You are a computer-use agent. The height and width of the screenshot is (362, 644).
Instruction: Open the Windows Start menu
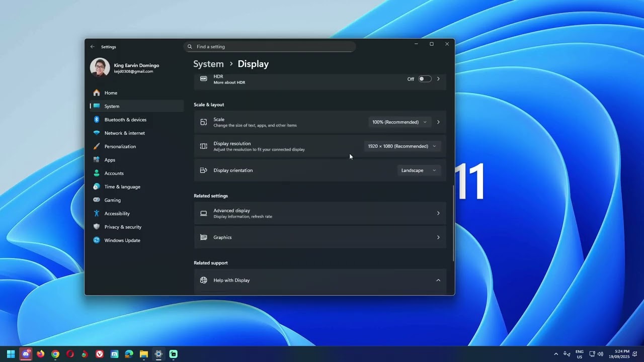click(x=11, y=354)
